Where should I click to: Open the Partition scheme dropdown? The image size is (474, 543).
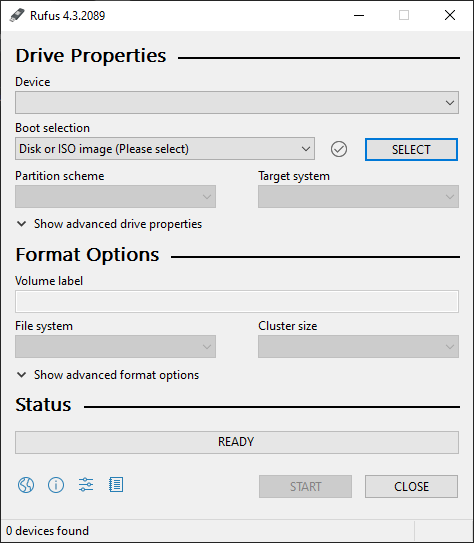[115, 197]
